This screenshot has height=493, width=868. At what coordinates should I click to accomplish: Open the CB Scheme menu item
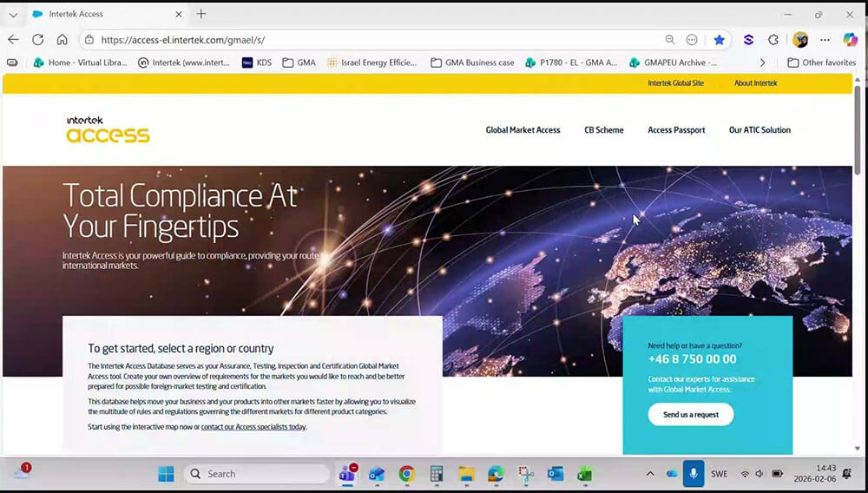tap(604, 130)
